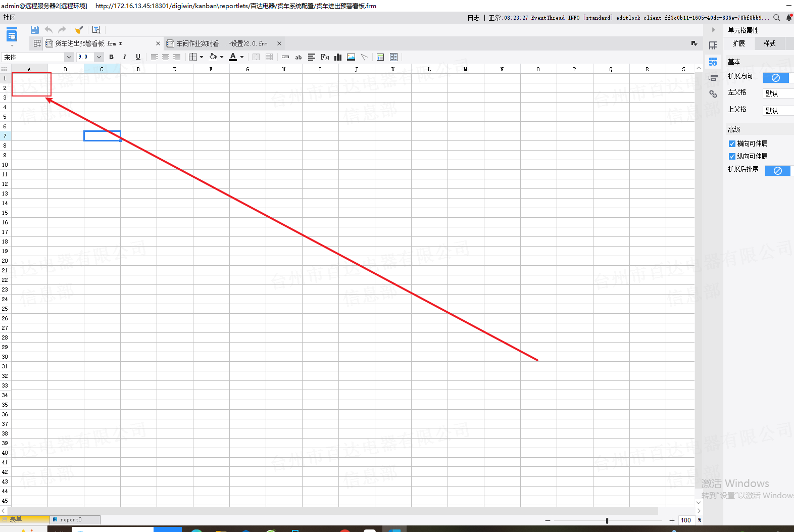Viewport: 794px width, 532px height.
Task: Insert a sub-report icon
Action: pos(380,57)
